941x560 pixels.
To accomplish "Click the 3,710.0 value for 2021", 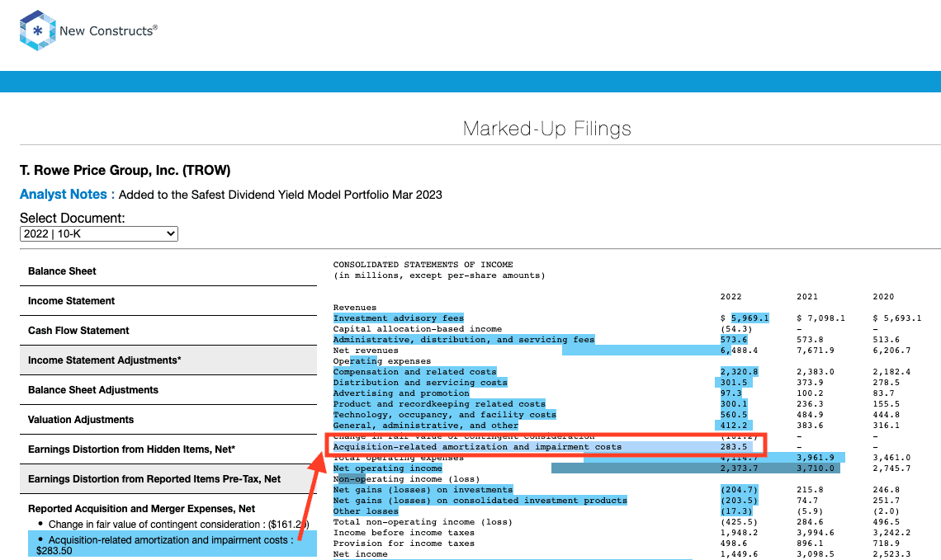I will (x=816, y=468).
